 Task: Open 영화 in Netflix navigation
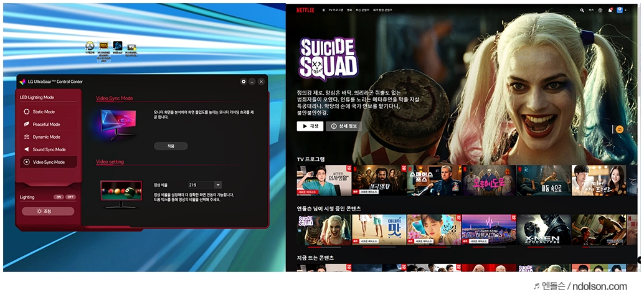coord(349,10)
